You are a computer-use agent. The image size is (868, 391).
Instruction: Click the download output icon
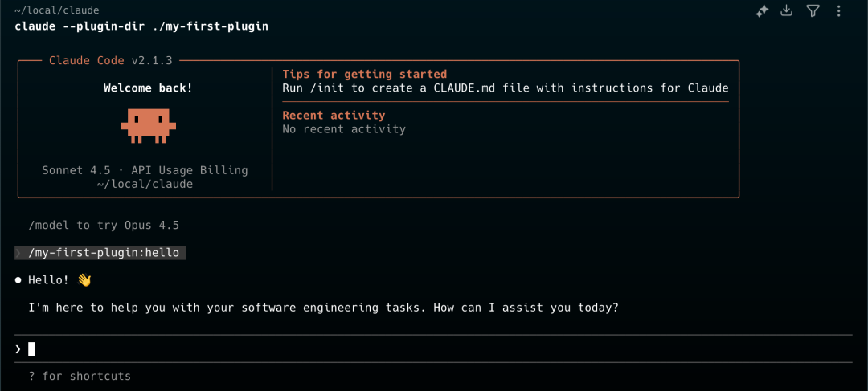point(786,10)
